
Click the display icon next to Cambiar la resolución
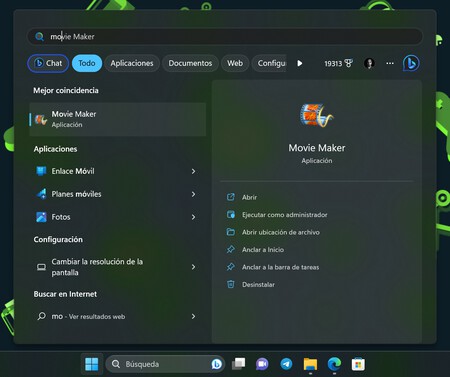[41, 267]
